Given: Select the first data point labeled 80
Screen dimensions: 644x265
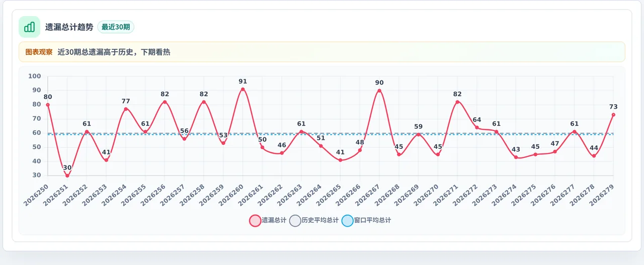Looking at the screenshot, I should (48, 105).
